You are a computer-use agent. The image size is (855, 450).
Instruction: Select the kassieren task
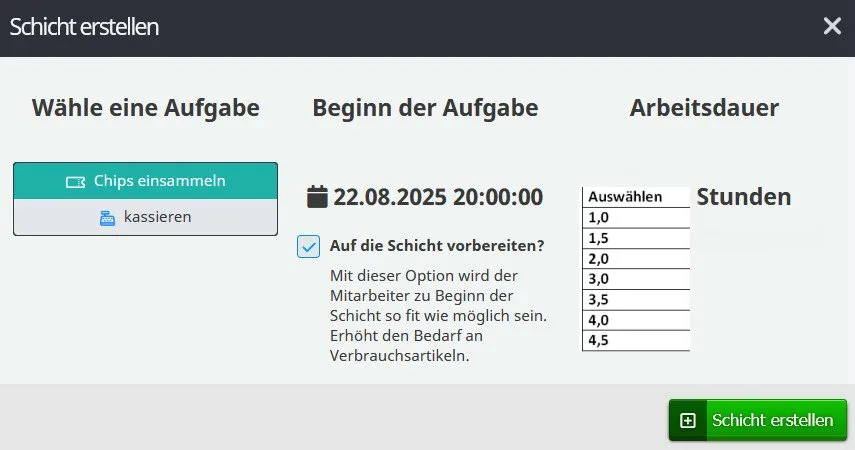146,217
